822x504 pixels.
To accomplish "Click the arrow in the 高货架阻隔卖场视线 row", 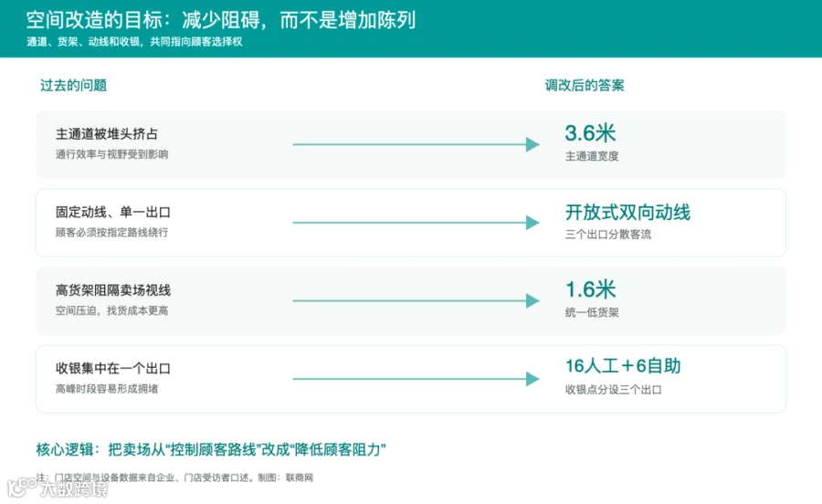I will pyautogui.click(x=416, y=300).
